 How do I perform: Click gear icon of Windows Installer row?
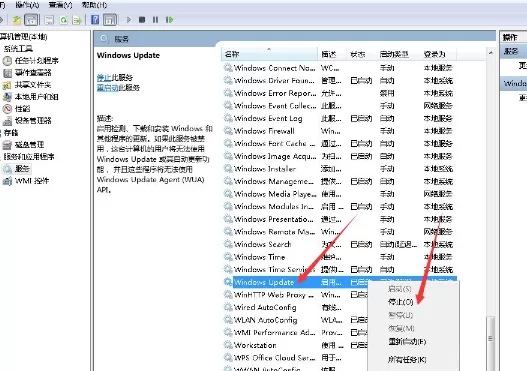(x=228, y=169)
